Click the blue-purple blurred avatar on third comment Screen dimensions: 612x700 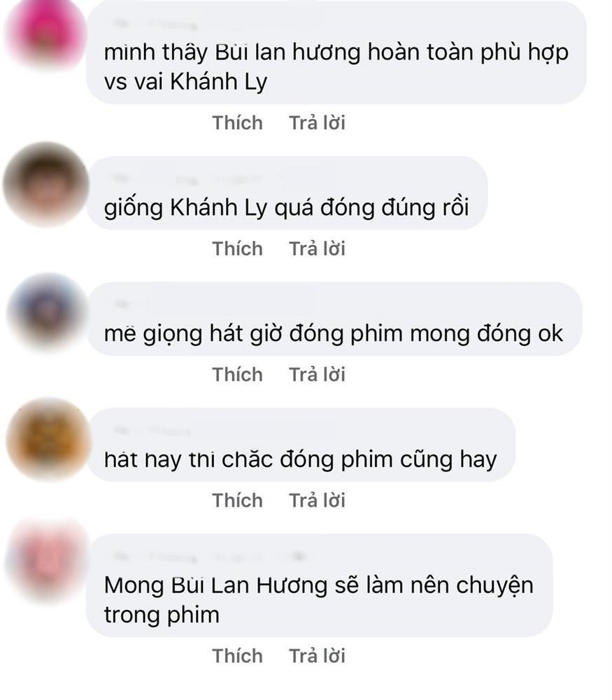point(48,311)
